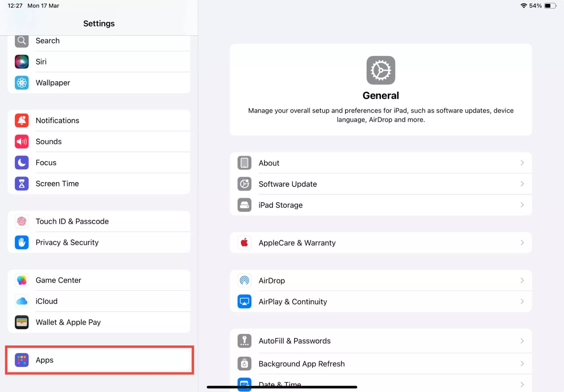Tap the Touch ID fingerprint icon
Screen dimensions: 564x392
point(22,222)
